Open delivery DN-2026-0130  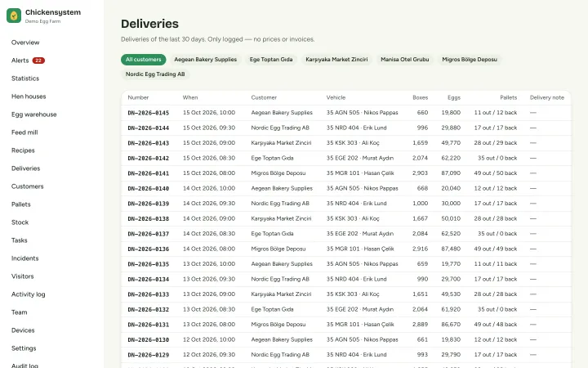pos(149,340)
